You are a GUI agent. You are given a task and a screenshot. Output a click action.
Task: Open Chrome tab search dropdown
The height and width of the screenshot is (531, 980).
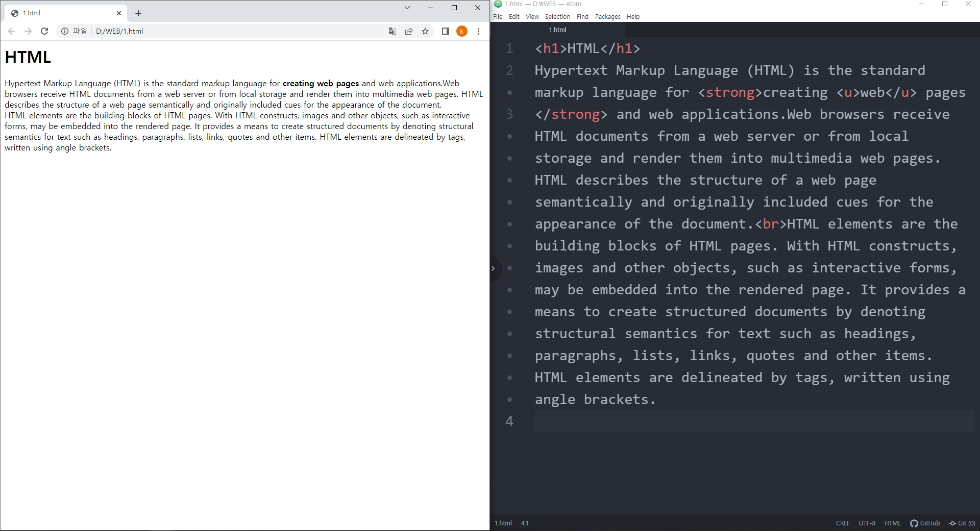tap(407, 8)
